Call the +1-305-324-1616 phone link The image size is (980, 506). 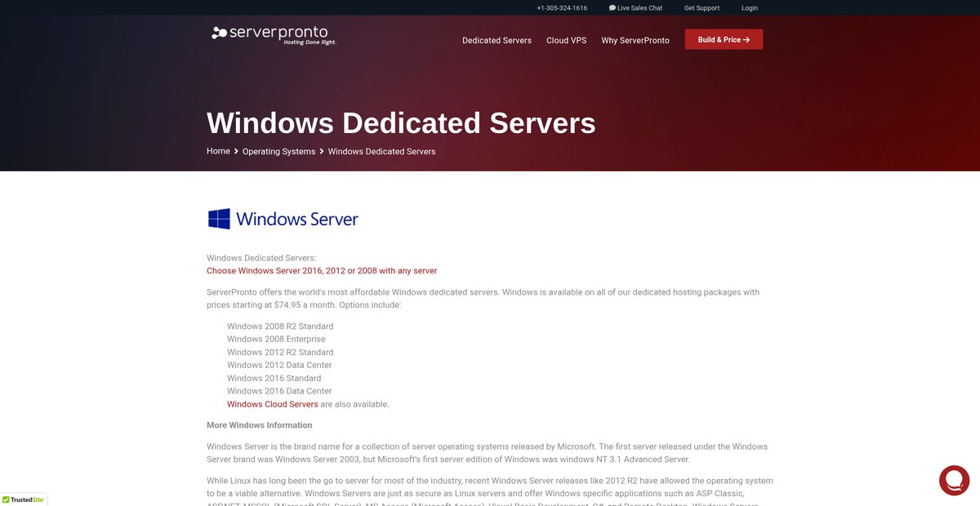[x=562, y=8]
